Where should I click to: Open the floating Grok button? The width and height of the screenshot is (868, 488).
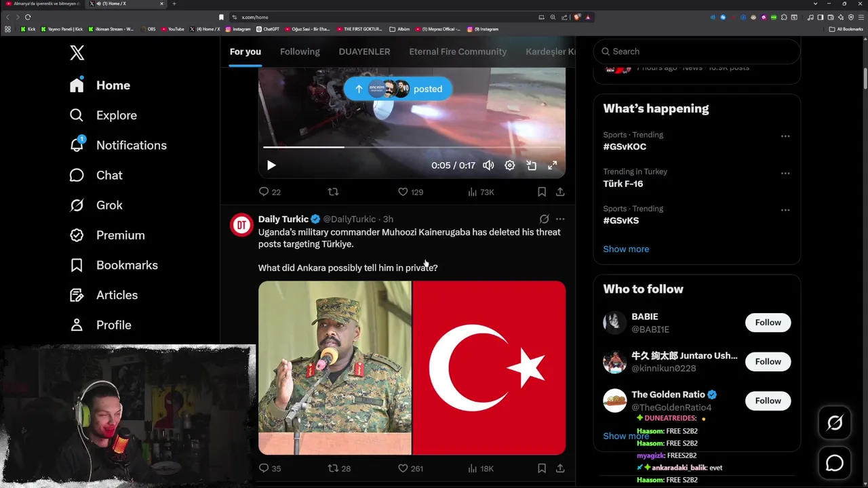coord(835,423)
